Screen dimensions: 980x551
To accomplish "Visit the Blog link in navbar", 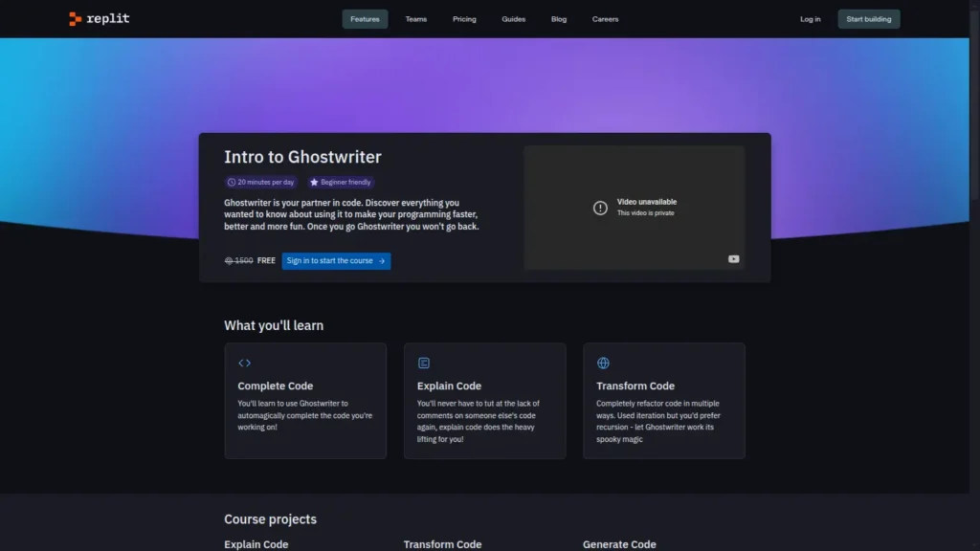I will click(559, 19).
